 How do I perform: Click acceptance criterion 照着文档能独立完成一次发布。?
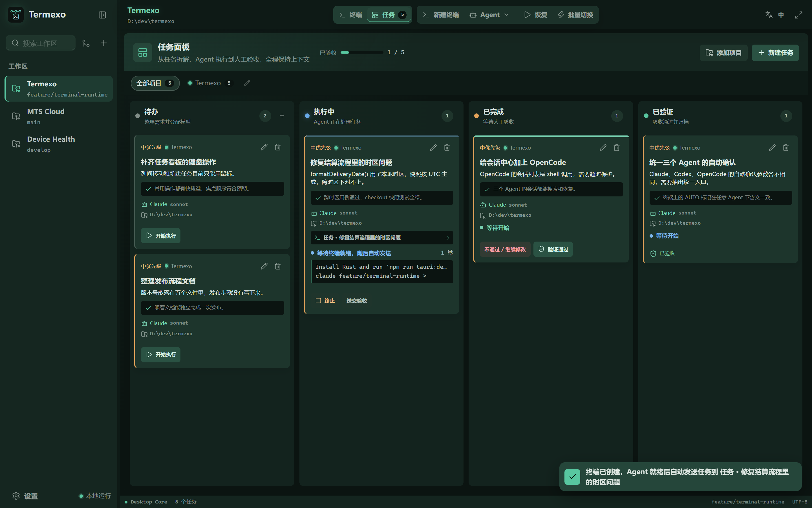tap(212, 308)
